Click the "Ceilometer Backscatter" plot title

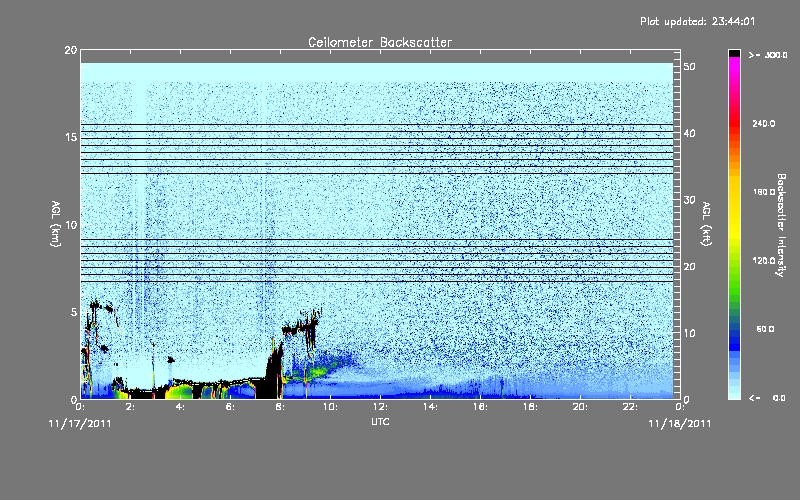(380, 42)
